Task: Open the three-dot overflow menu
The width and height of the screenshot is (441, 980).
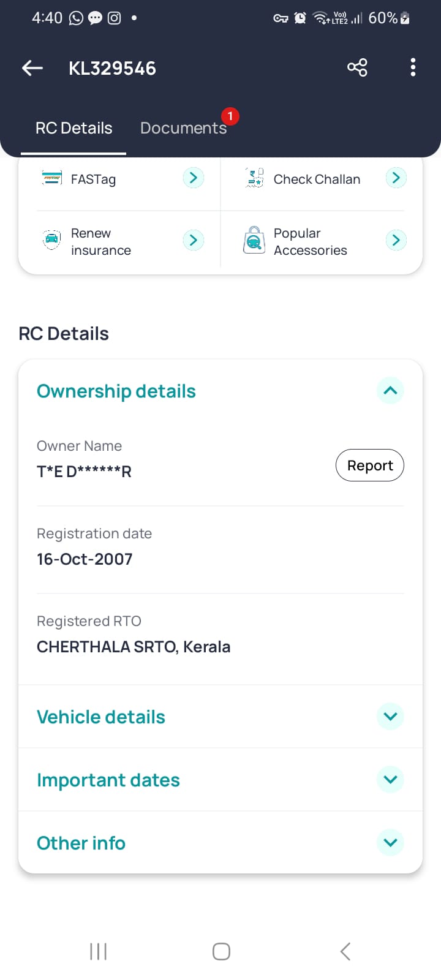Action: pyautogui.click(x=413, y=67)
